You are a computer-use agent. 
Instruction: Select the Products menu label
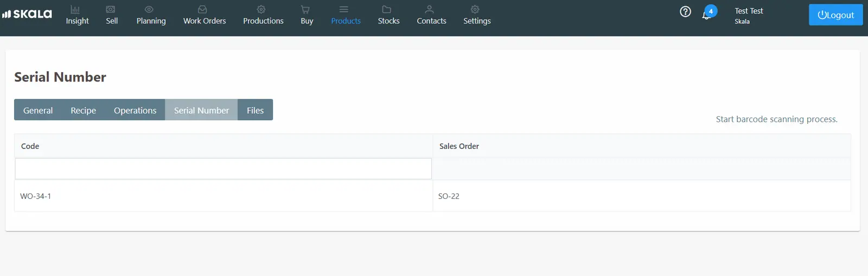coord(346,21)
